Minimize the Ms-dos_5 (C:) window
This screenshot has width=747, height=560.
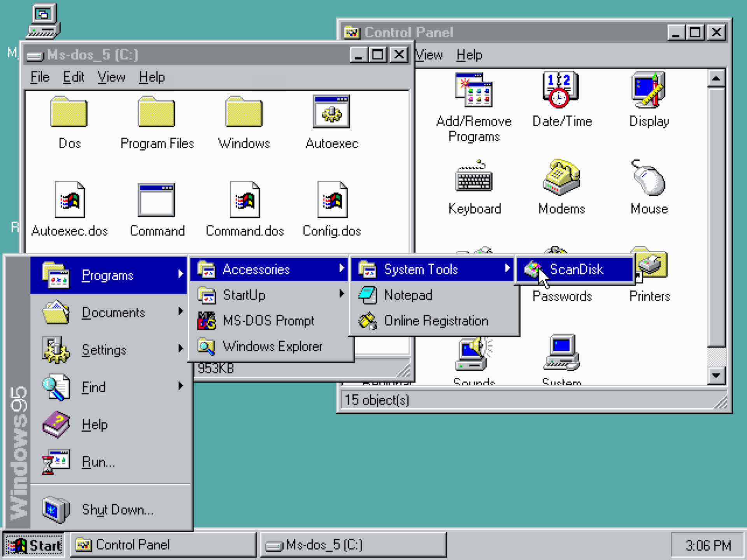click(359, 54)
